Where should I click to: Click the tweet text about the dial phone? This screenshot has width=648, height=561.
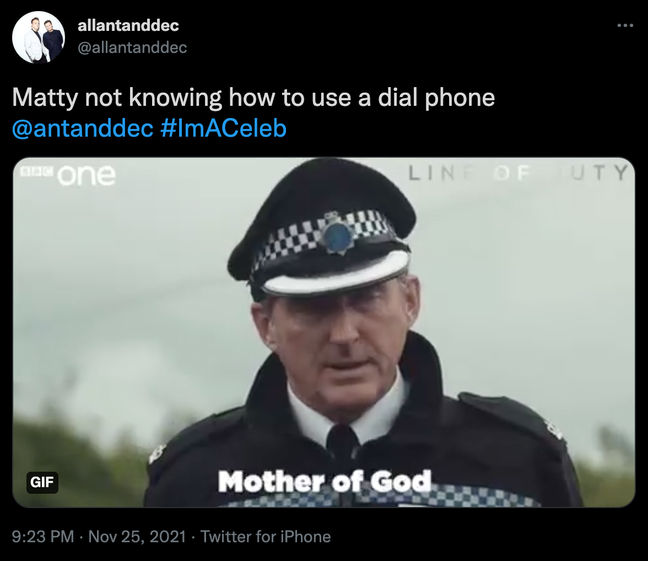pos(253,98)
